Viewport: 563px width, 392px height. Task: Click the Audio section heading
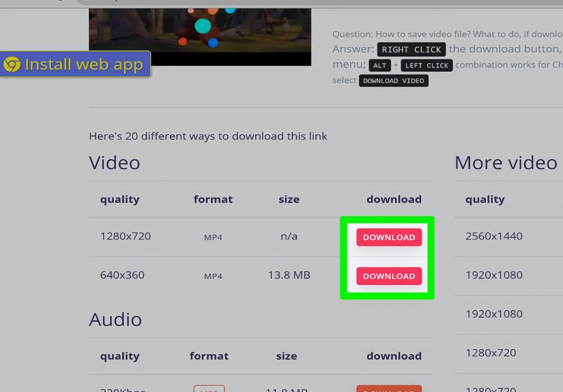(x=115, y=319)
